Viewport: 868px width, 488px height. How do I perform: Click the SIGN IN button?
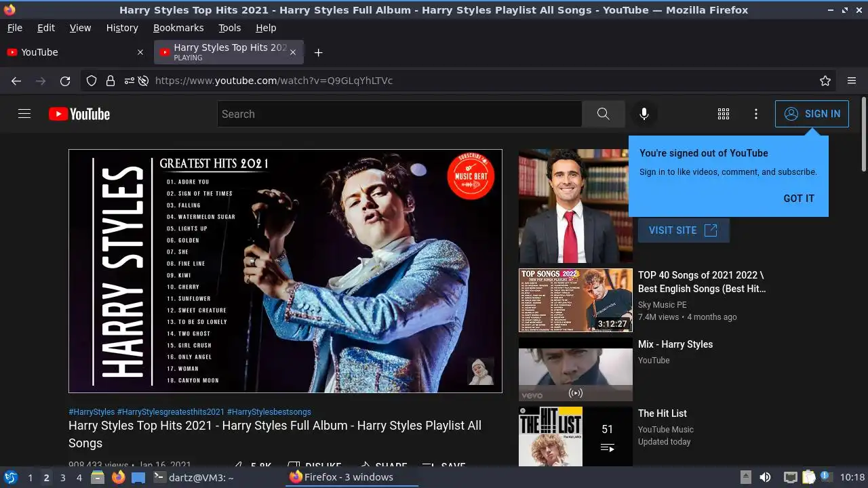click(812, 114)
